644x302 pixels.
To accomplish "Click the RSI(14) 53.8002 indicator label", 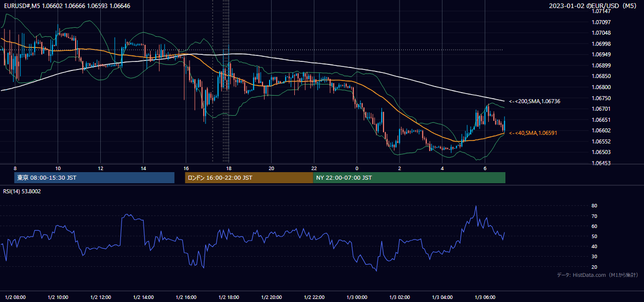I will coord(22,191).
